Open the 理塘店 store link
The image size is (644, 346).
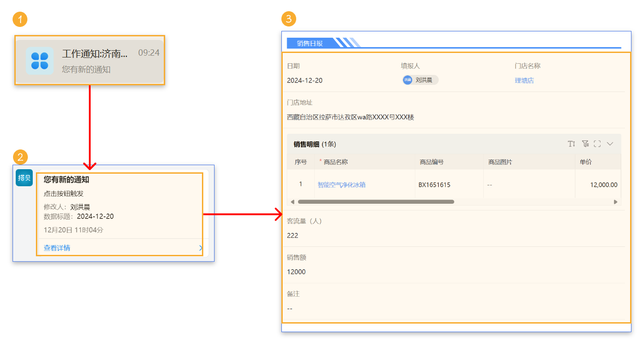coord(524,81)
